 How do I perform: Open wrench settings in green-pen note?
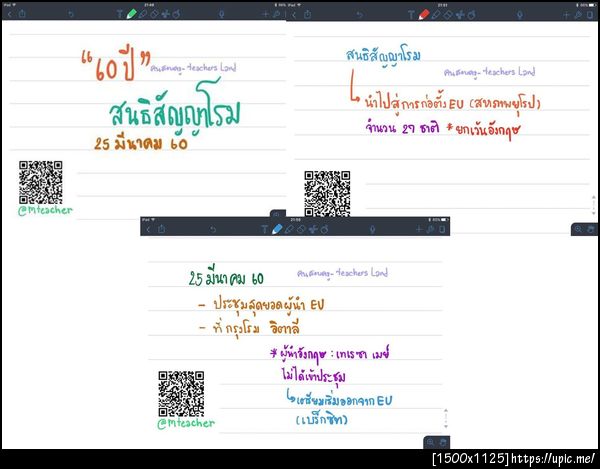(x=277, y=15)
